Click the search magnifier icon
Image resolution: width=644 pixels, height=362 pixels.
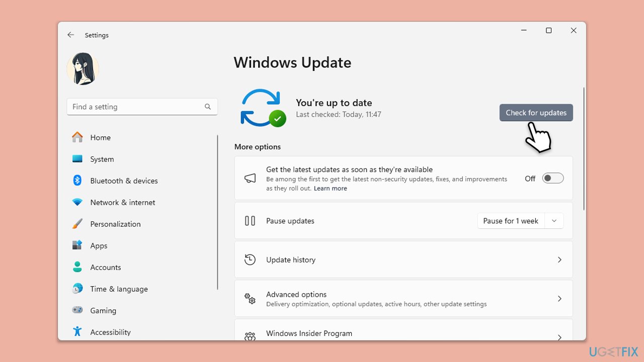point(208,107)
